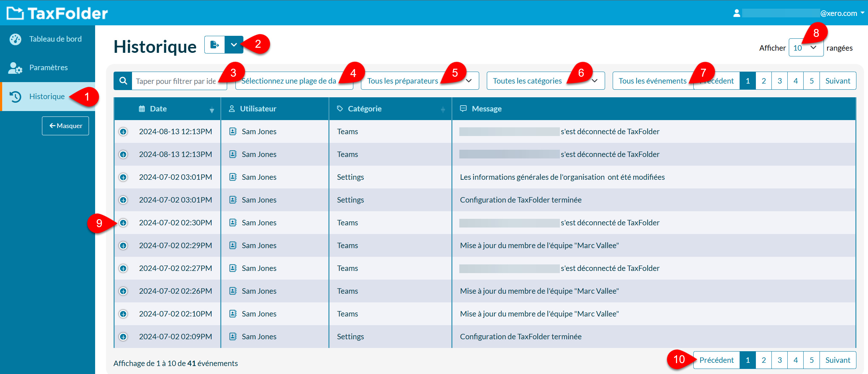Open Tous les événements dropdown
This screenshot has height=374, width=868.
coord(653,81)
